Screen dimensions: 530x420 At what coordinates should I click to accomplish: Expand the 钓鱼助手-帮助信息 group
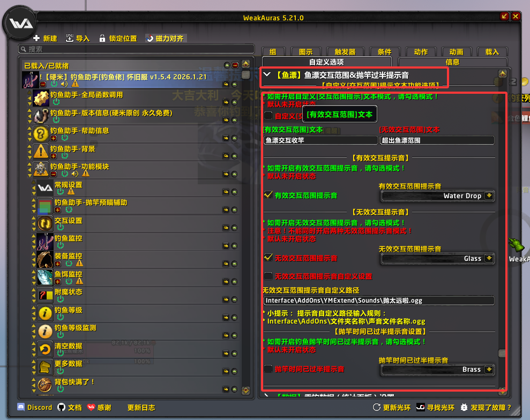point(54,138)
